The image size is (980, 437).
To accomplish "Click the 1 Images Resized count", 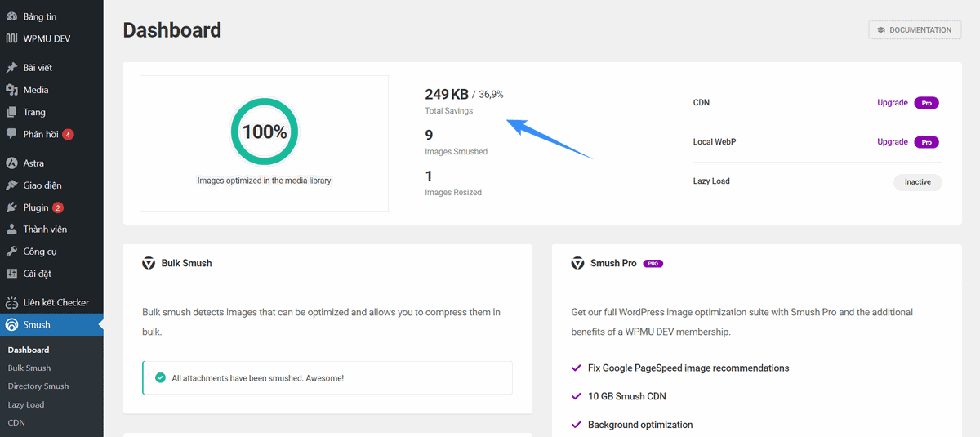I will coord(430,176).
